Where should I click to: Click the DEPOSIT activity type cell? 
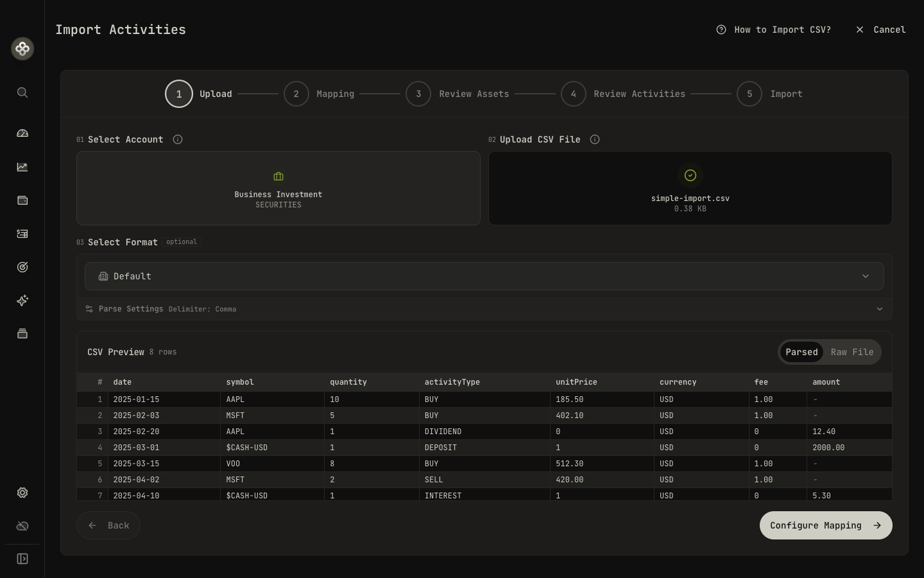coord(484,448)
